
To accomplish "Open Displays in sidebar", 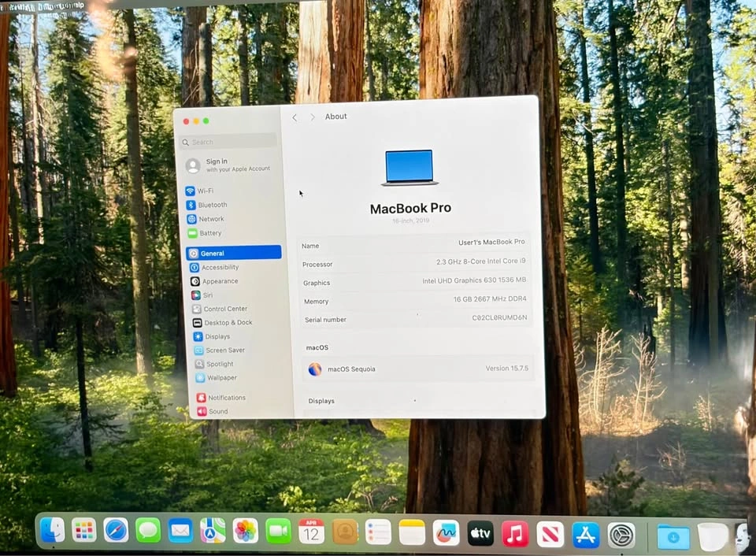I will coord(212,336).
